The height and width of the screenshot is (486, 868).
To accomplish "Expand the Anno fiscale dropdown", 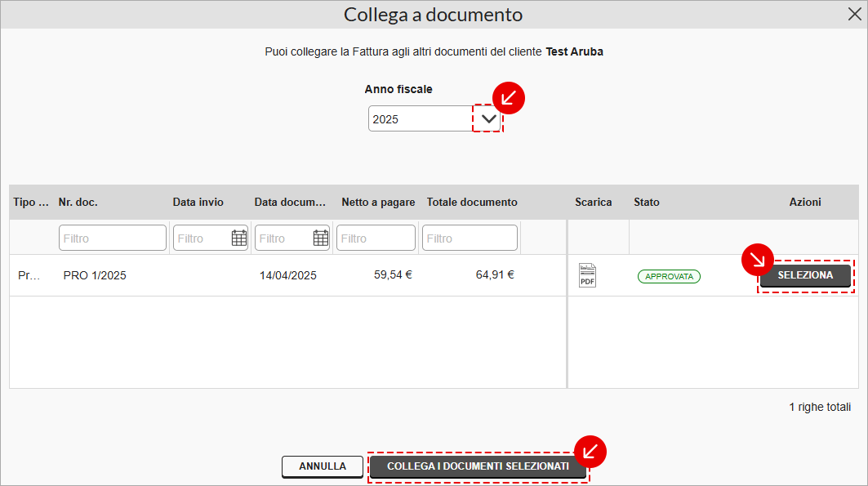I will 487,118.
